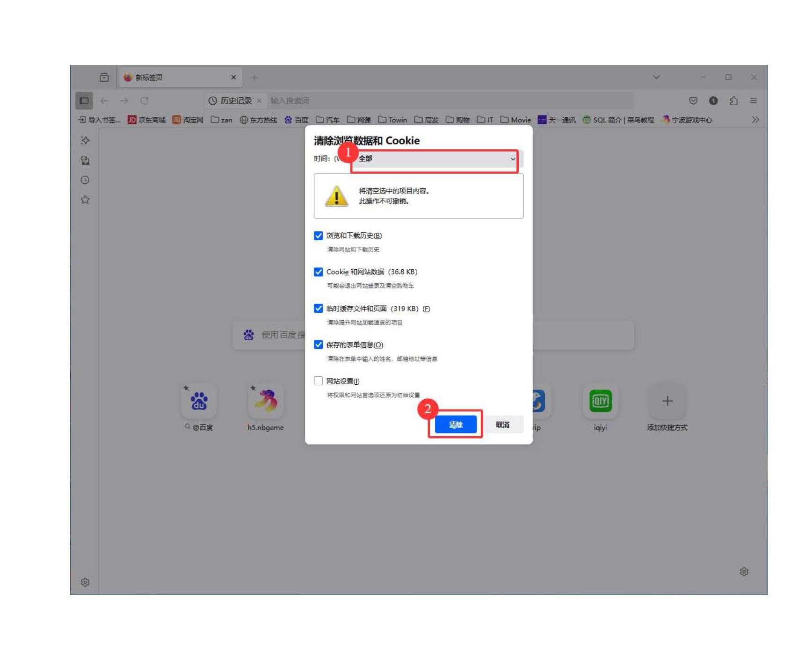The height and width of the screenshot is (647, 812).
Task: Expand the 购物 bookmarks folder
Action: point(457,120)
